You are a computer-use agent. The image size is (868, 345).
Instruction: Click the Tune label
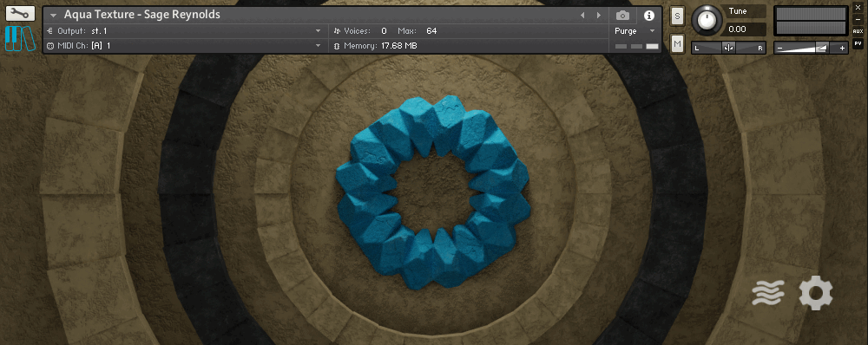click(738, 11)
